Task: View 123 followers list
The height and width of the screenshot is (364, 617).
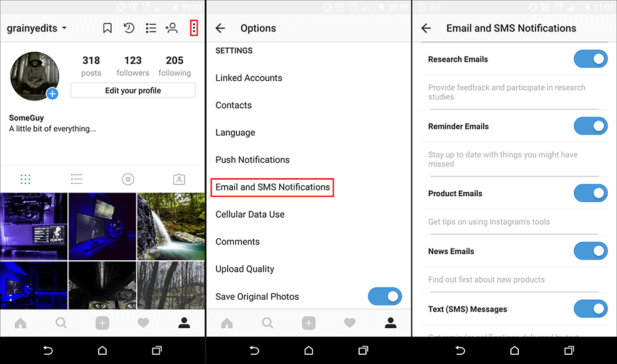Action: [x=133, y=66]
